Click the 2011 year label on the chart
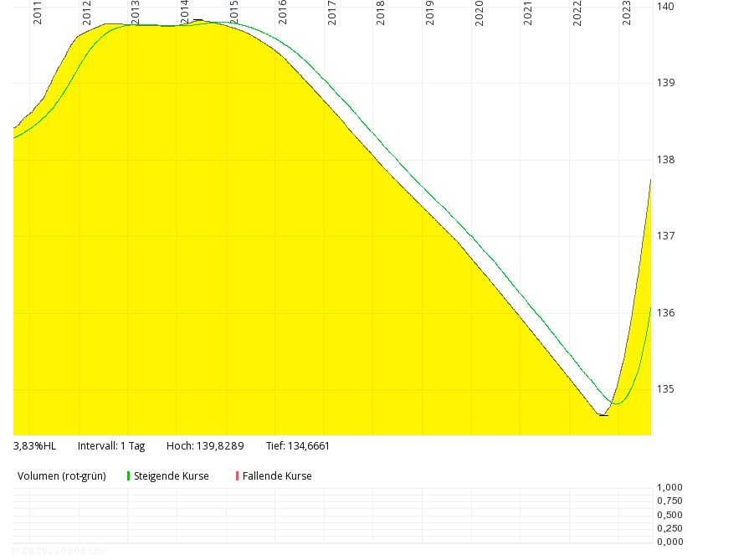Image resolution: width=749 pixels, height=560 pixels. 38,13
